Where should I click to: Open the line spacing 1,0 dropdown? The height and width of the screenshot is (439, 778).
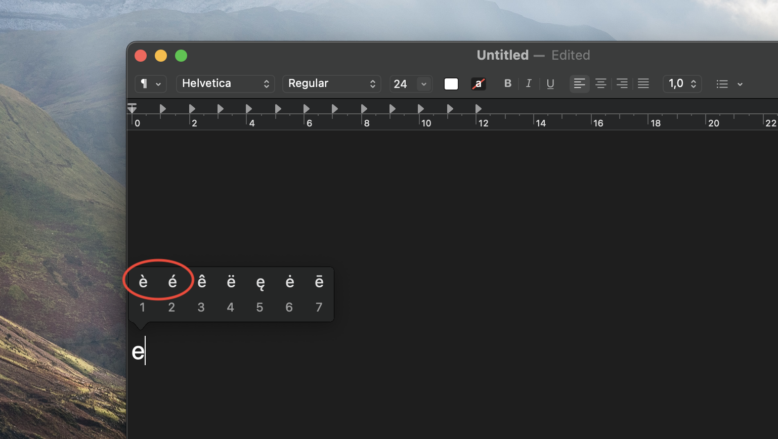[682, 84]
